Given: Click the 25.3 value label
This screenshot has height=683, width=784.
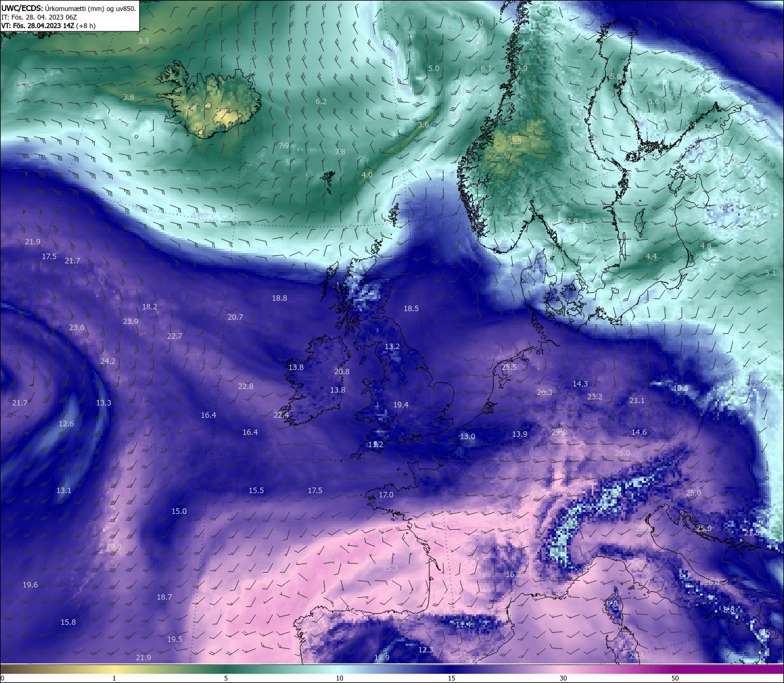Looking at the screenshot, I should click(390, 568).
